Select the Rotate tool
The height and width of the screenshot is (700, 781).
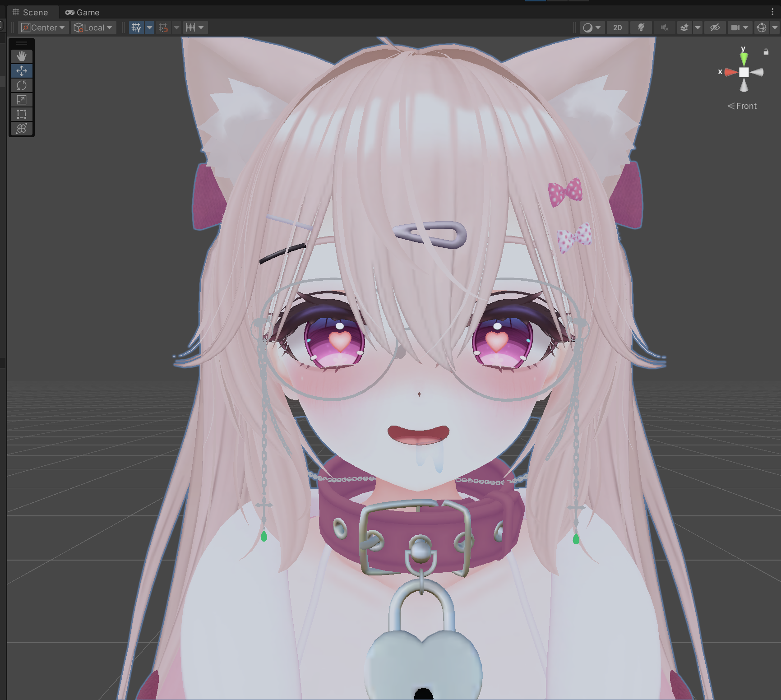[22, 85]
